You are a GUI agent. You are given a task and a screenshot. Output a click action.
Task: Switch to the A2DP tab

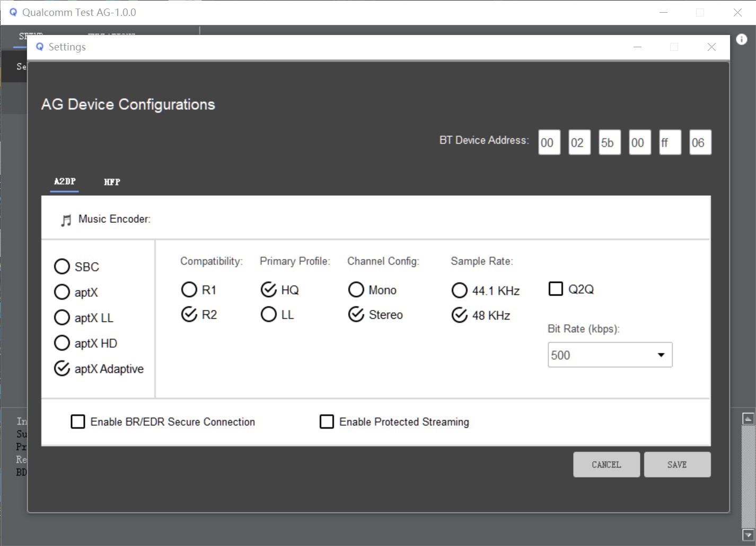coord(65,181)
